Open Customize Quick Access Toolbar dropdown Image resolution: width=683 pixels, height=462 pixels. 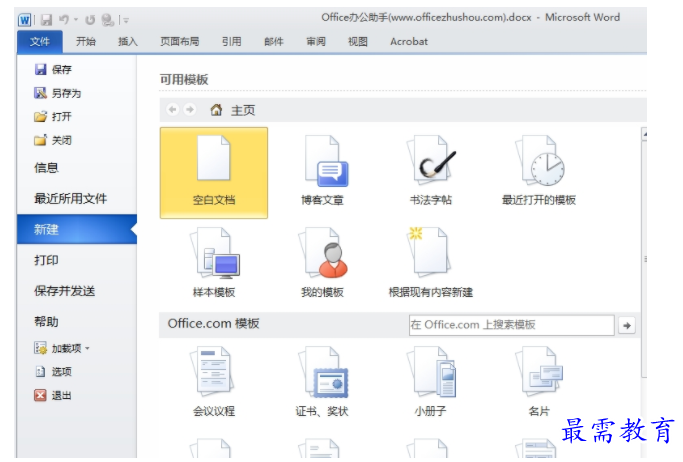coord(126,20)
